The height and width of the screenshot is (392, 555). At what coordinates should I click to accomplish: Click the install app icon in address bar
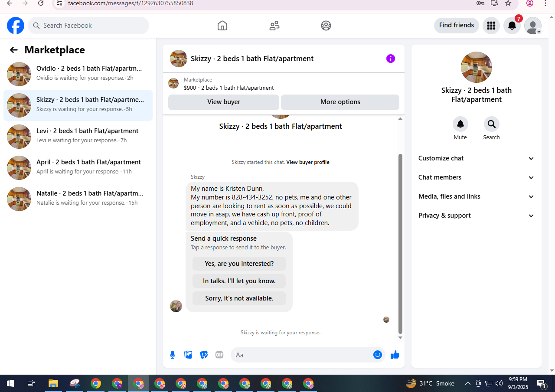494,3
